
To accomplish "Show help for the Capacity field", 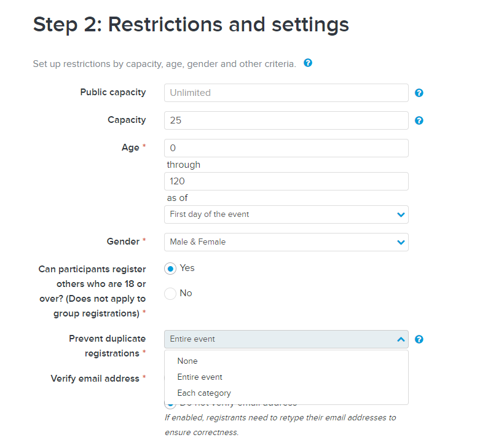I will 419,120.
